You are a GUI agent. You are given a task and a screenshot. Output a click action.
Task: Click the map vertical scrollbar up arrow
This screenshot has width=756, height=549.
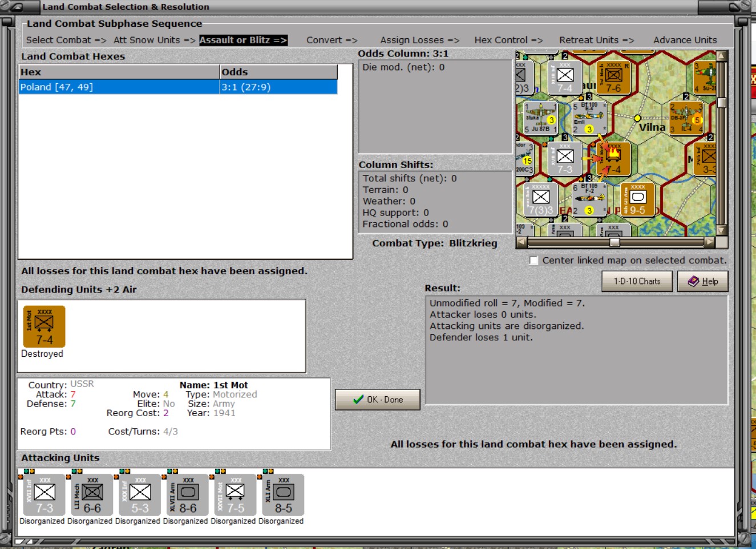(722, 56)
